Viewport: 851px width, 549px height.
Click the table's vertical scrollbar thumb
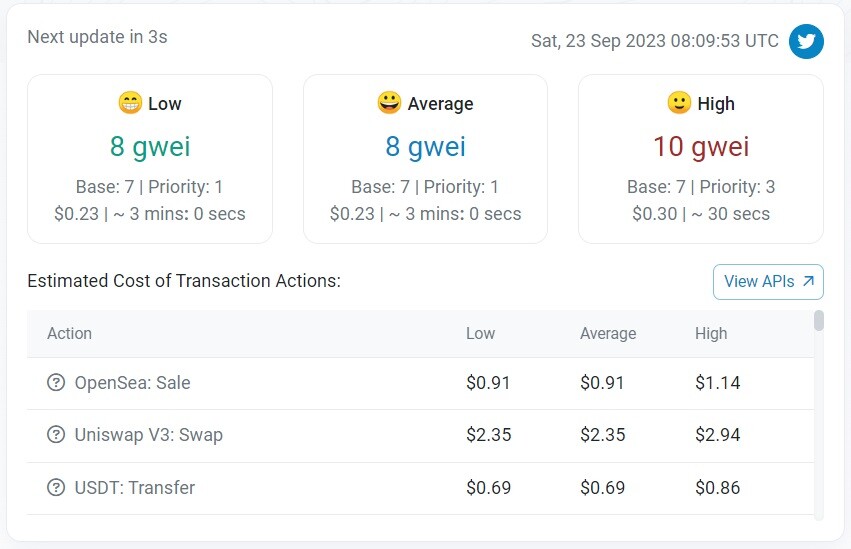(819, 321)
